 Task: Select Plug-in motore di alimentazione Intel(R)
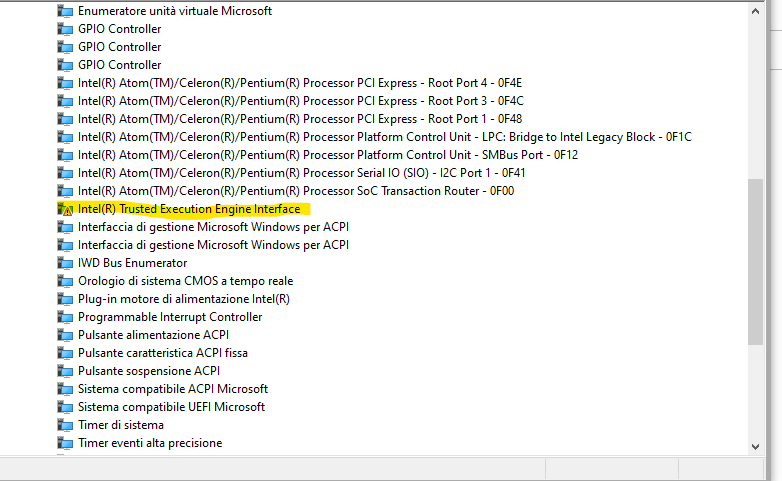[184, 299]
